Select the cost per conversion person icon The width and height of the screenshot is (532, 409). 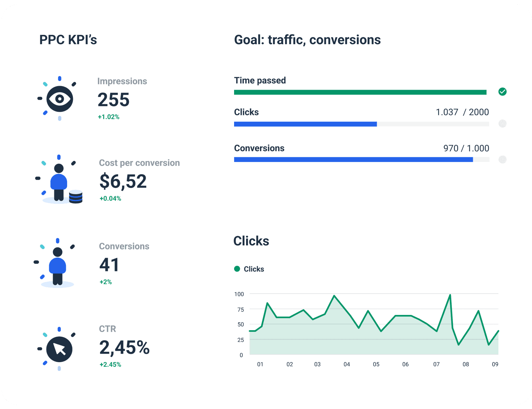59,181
